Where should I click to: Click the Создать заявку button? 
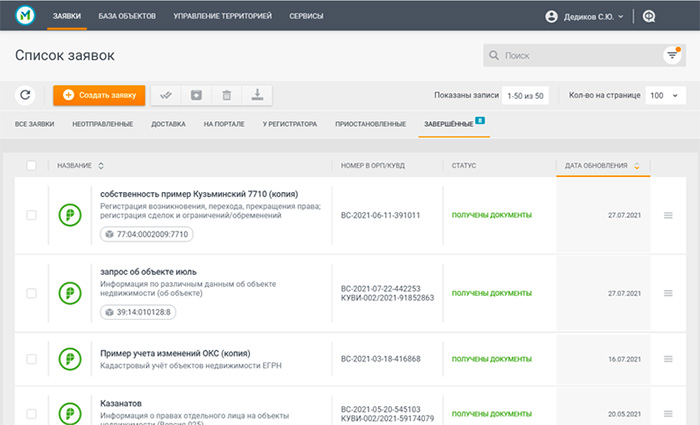pyautogui.click(x=99, y=95)
